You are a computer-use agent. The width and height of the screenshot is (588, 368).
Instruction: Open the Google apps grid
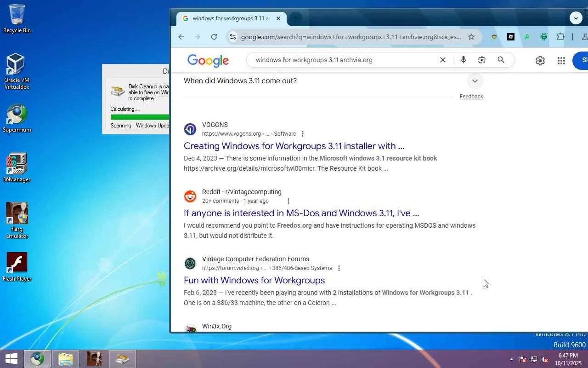point(561,60)
